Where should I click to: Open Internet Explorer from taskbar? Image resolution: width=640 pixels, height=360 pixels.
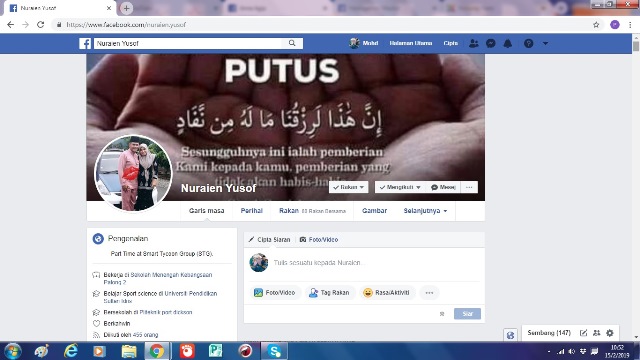coord(71,351)
